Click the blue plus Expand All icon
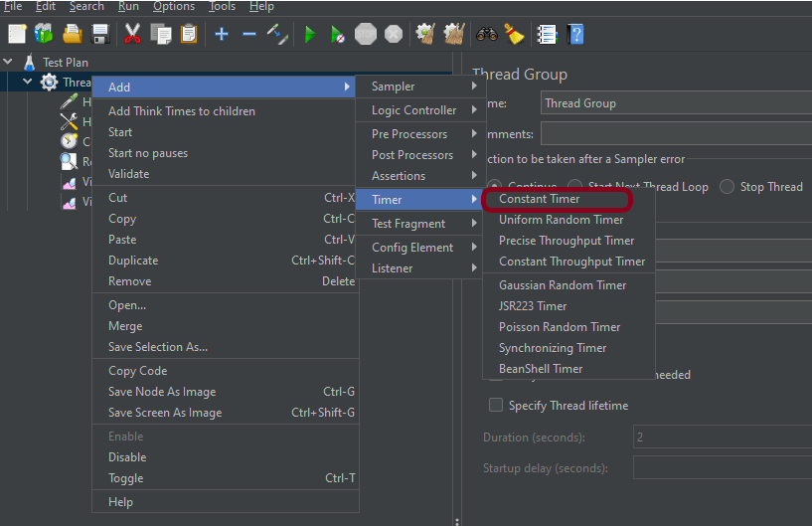812x526 pixels. tap(222, 34)
